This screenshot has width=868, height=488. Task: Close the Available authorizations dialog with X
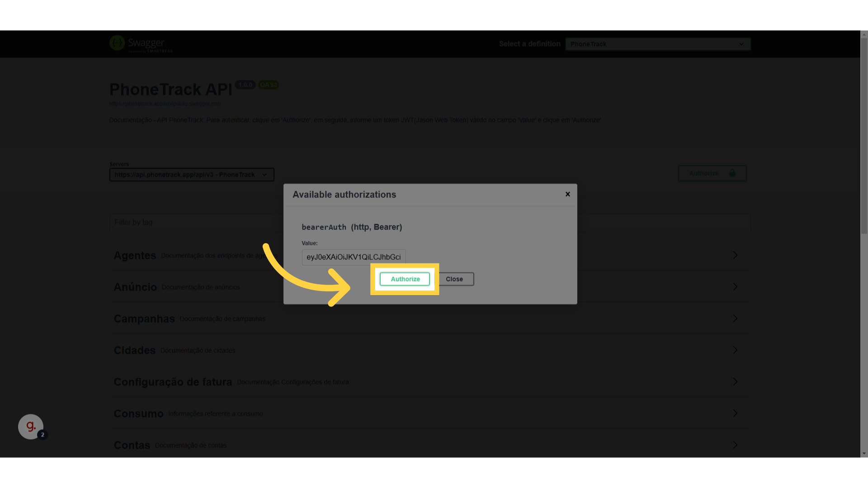568,194
